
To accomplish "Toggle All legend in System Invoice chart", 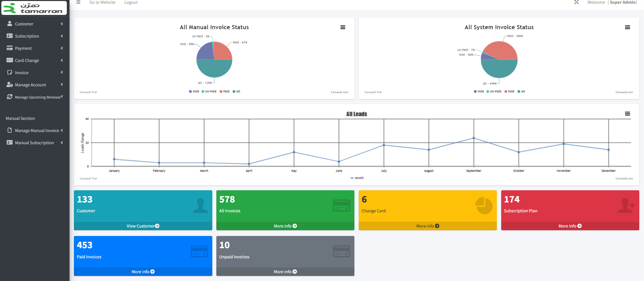I will [x=521, y=91].
